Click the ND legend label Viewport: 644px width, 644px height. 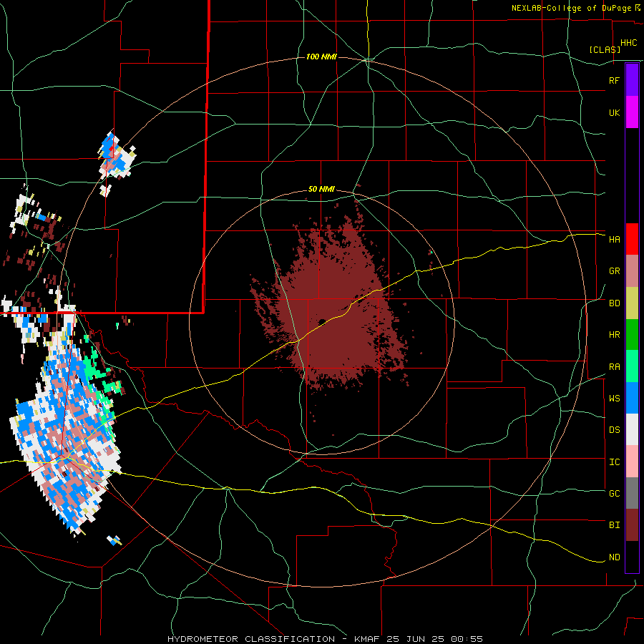coord(614,557)
